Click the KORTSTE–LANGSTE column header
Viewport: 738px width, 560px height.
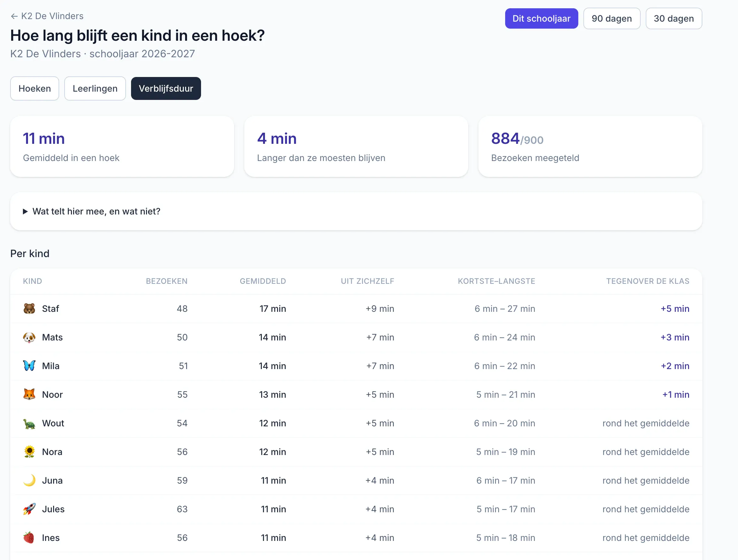497,281
